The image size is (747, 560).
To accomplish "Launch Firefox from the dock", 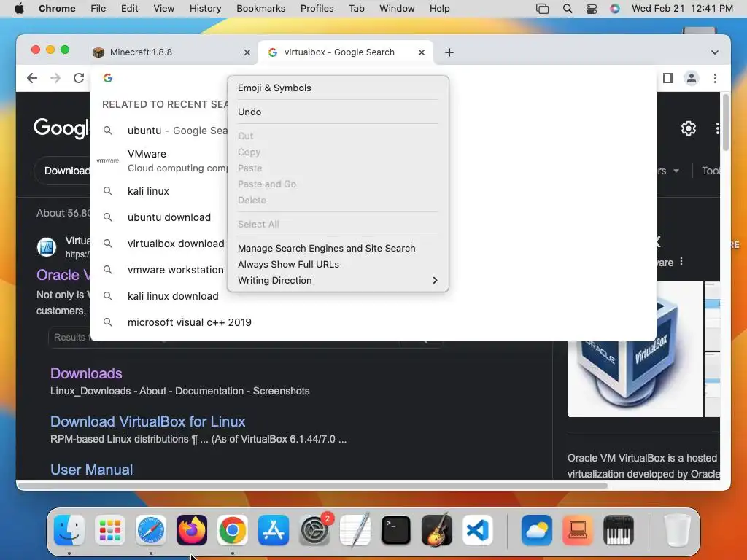I will point(192,529).
